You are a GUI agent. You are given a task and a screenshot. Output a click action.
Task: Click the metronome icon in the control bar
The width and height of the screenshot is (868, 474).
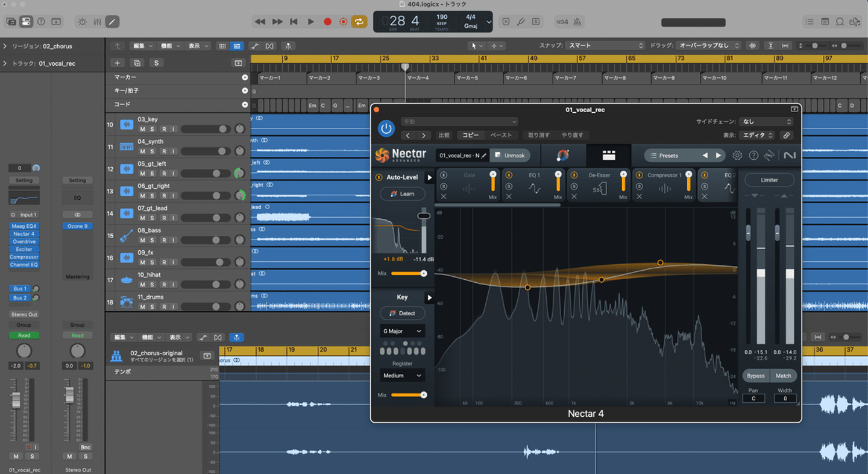point(577,22)
